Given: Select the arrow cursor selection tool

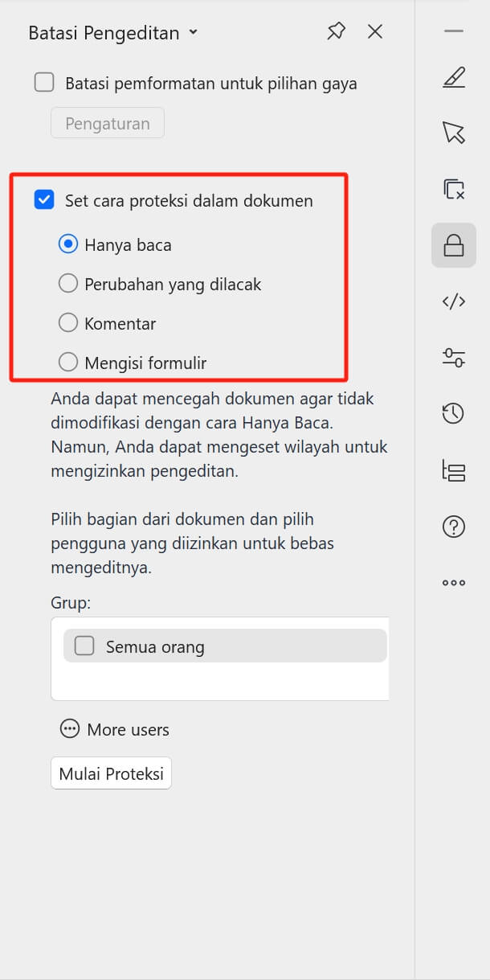Looking at the screenshot, I should (454, 133).
